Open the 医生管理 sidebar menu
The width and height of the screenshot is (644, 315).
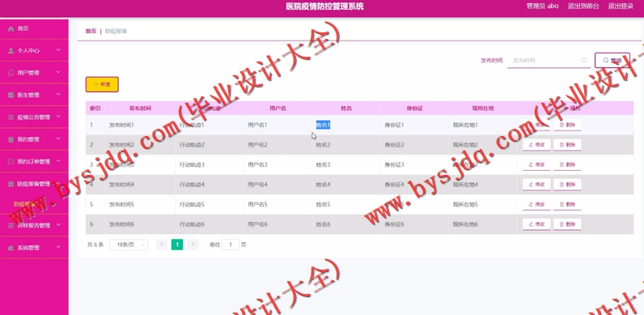(34, 96)
